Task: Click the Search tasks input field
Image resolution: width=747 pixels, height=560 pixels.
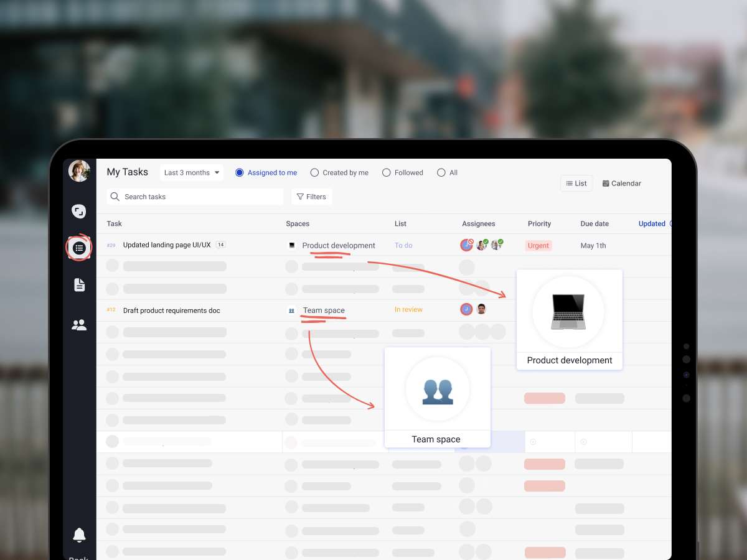Action: click(195, 197)
